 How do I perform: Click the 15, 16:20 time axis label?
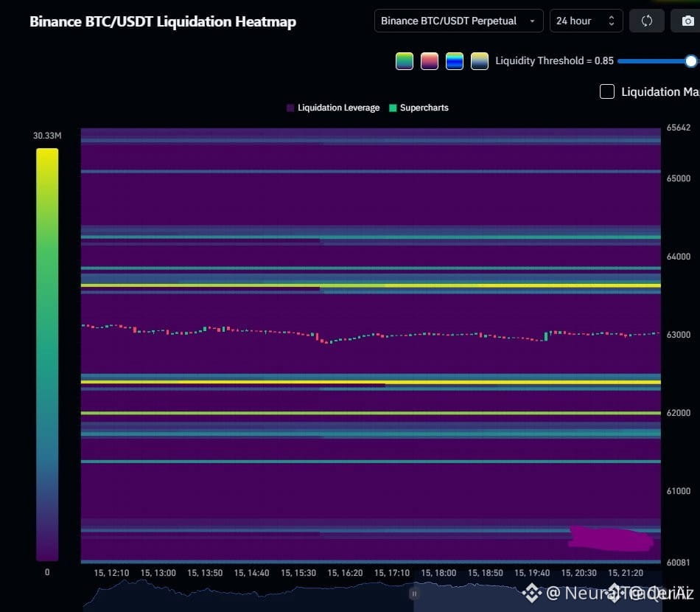click(345, 573)
